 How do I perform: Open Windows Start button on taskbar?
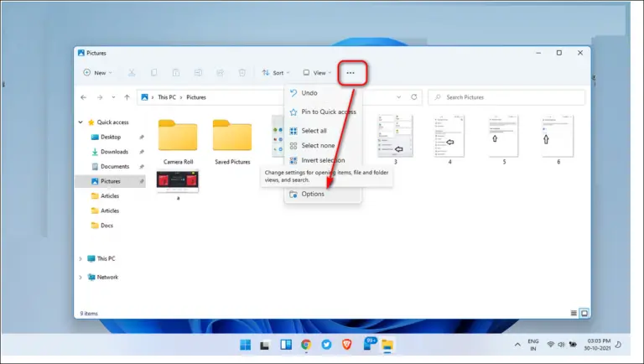pyautogui.click(x=245, y=345)
